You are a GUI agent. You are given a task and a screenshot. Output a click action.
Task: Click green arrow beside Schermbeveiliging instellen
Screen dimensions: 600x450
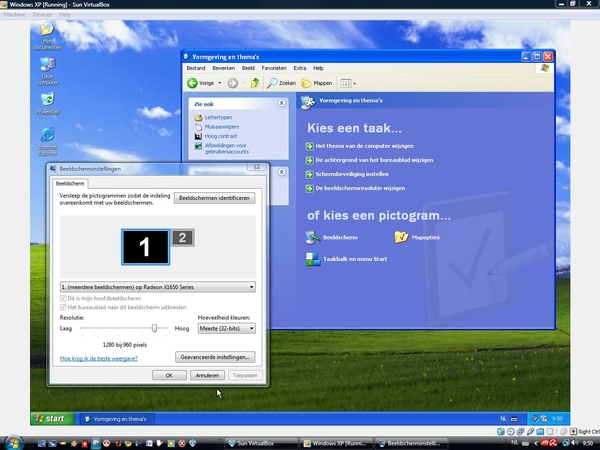309,174
